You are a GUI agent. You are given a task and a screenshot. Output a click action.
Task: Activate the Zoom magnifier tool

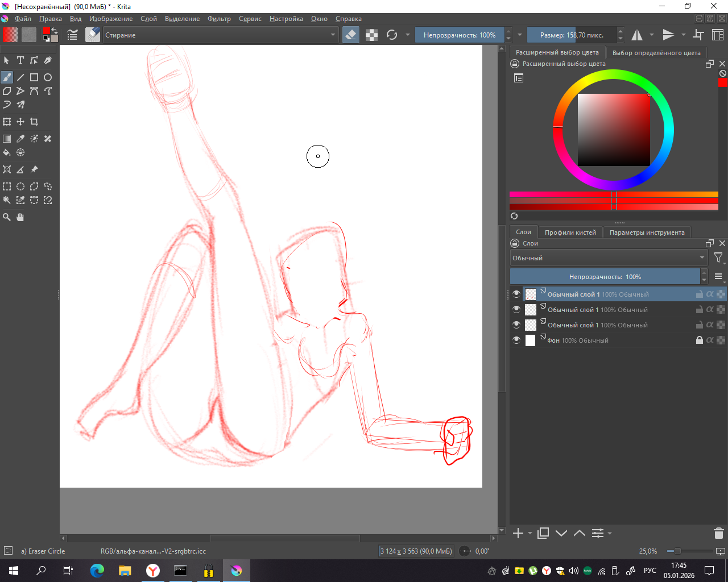click(x=7, y=217)
